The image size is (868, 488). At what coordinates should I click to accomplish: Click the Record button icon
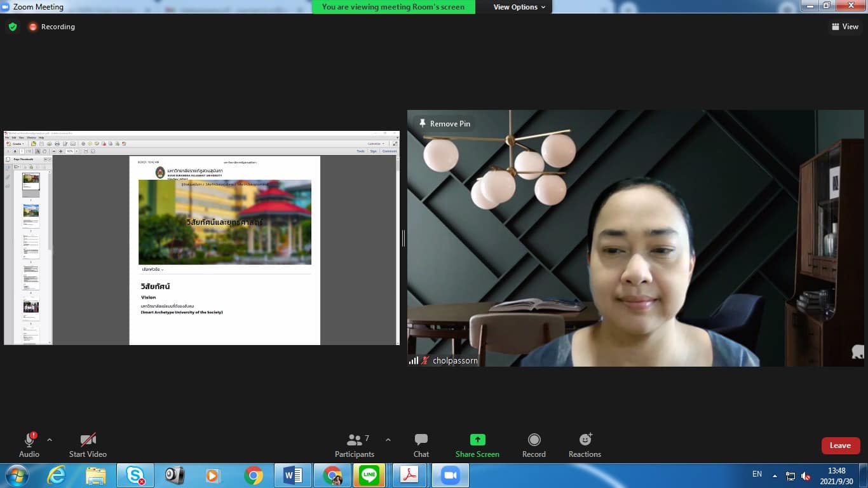(534, 440)
